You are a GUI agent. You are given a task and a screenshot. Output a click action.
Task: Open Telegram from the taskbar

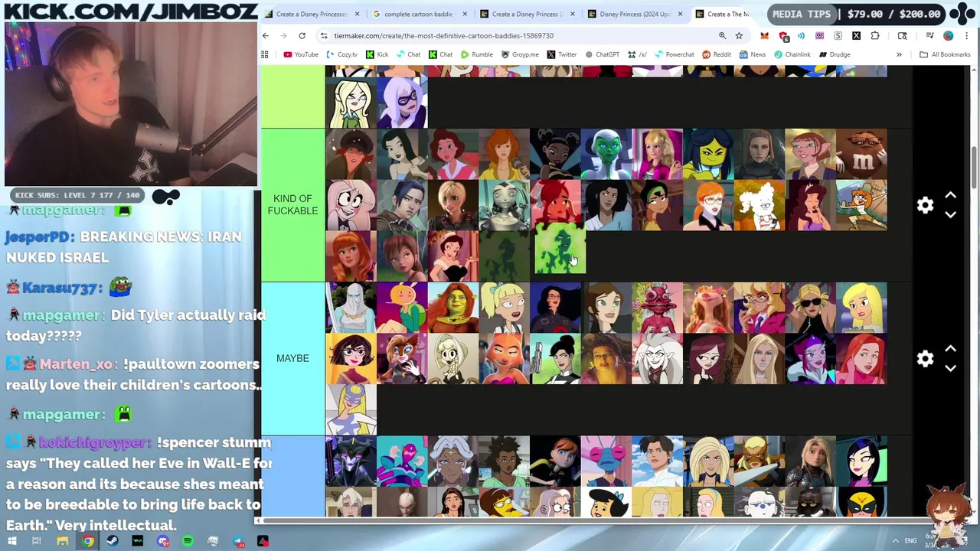[x=238, y=541]
